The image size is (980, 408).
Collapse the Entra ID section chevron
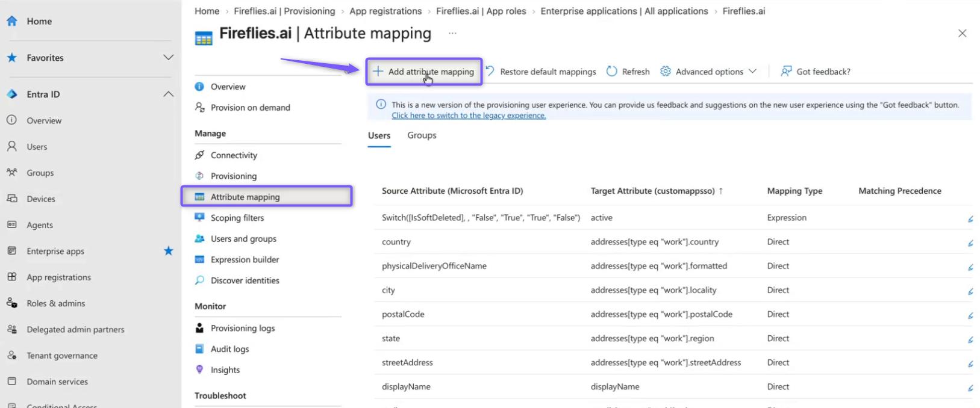(x=168, y=94)
